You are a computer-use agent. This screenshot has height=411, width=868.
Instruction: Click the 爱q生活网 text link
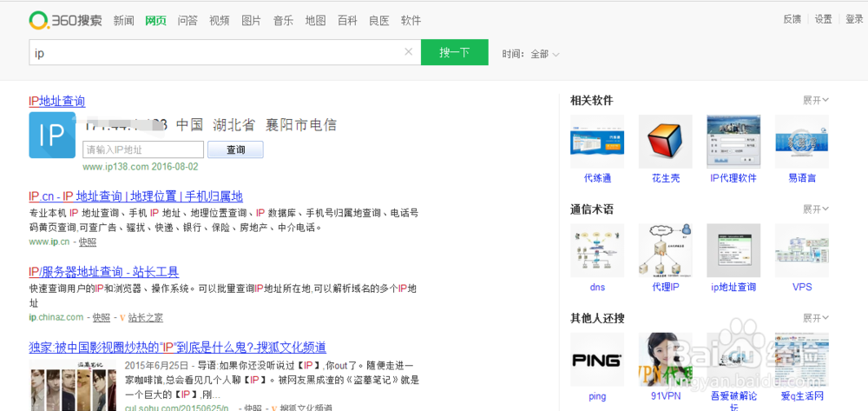[x=801, y=396]
